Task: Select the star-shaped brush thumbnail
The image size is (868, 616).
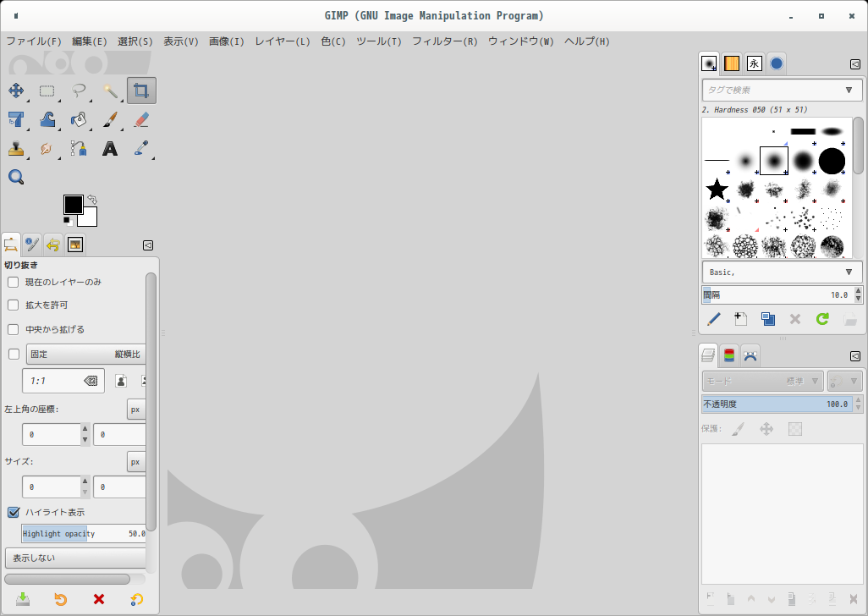Action: point(717,190)
